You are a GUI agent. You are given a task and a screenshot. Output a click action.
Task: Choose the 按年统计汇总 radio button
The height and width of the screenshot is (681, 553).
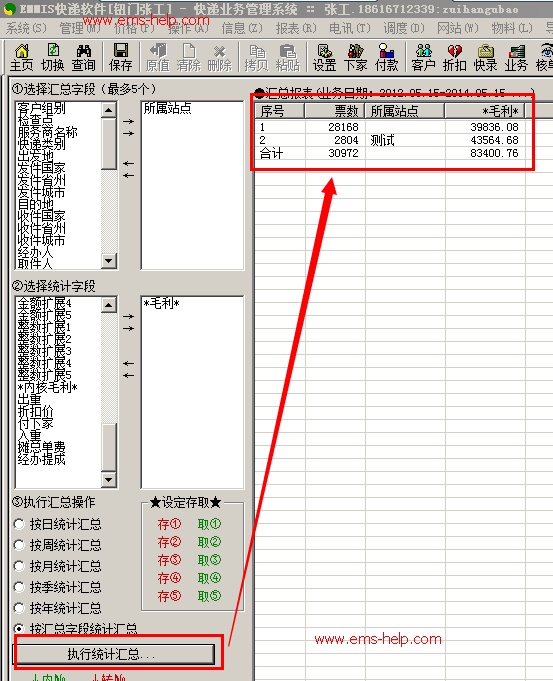click(58, 608)
